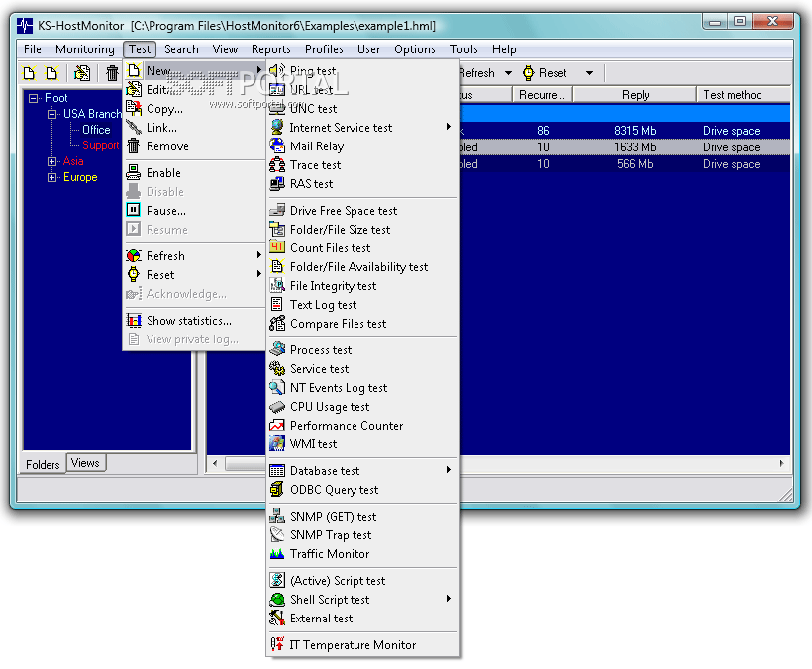Sort by the Recurre... column header
This screenshot has height=669, width=812.
(x=543, y=95)
